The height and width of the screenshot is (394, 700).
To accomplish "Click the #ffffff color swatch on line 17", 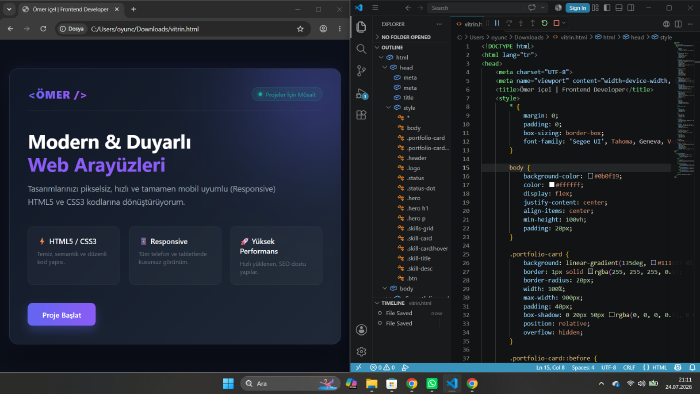I will pos(552,184).
